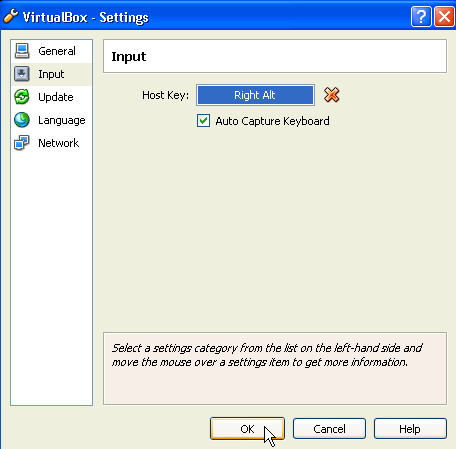Image resolution: width=456 pixels, height=449 pixels.
Task: Switch to the Language settings page
Action: click(x=62, y=120)
